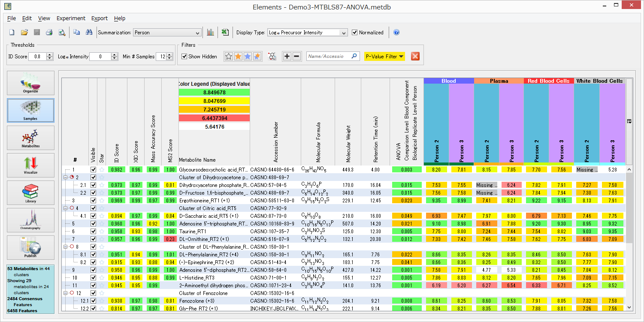Open the Chromatography view
The width and height of the screenshot is (644, 322).
pos(30,220)
